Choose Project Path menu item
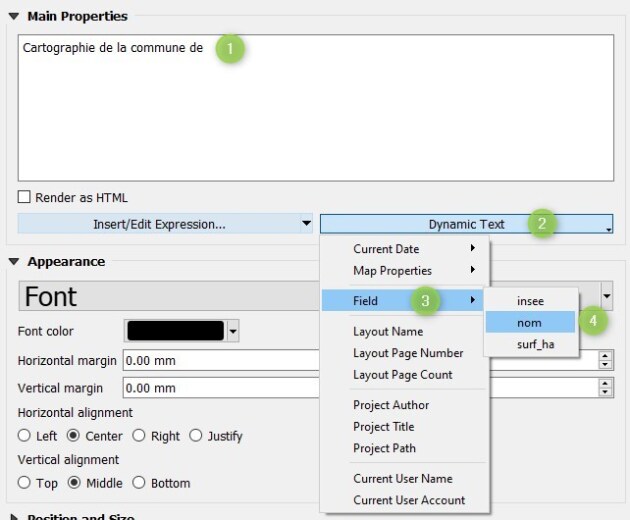The width and height of the screenshot is (630, 520). 405,448
